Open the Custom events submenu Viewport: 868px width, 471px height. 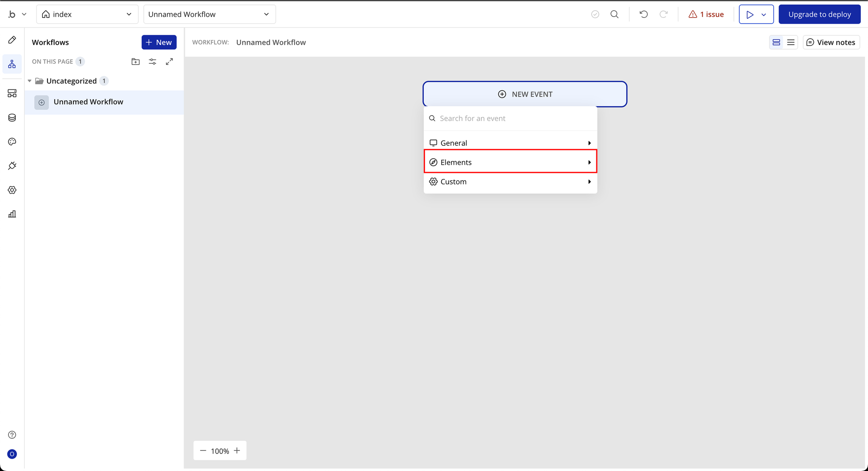(x=510, y=181)
